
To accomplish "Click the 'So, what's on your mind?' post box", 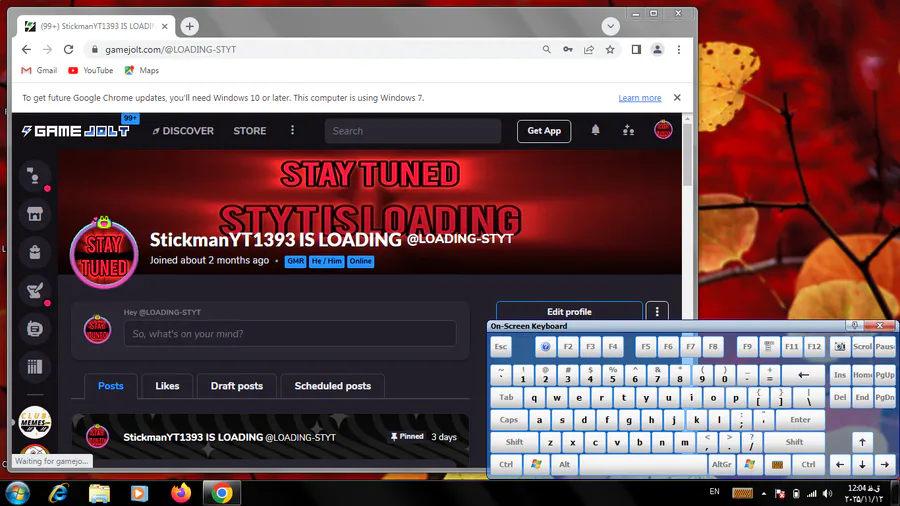I will tap(290, 333).
